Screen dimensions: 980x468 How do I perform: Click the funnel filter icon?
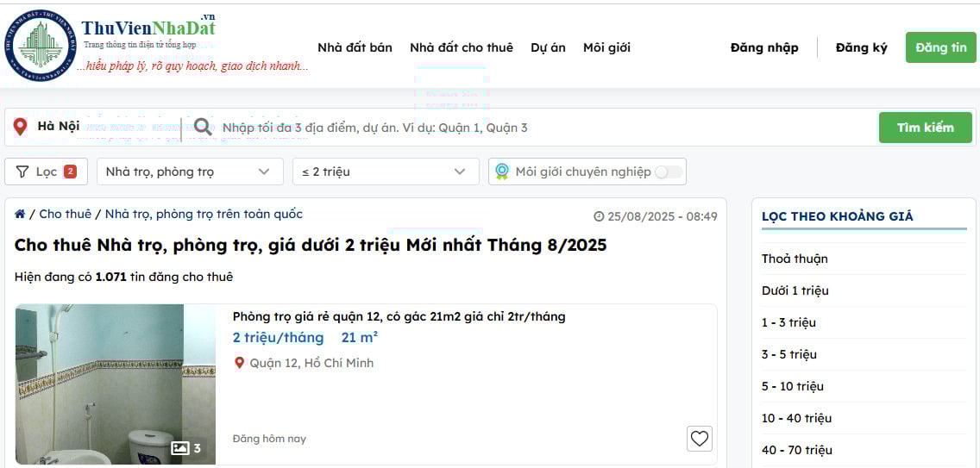coord(22,172)
